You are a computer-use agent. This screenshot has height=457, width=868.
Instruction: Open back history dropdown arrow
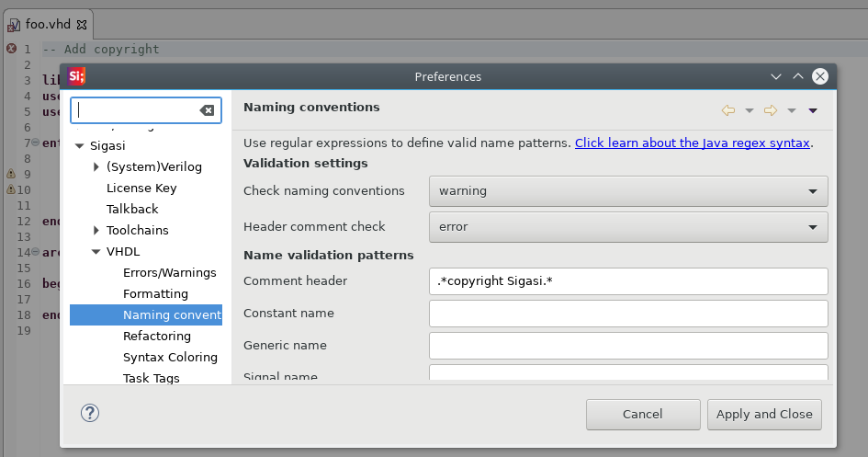click(749, 110)
